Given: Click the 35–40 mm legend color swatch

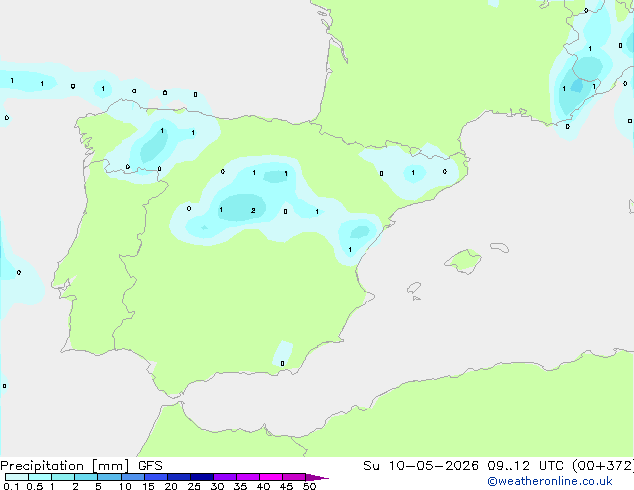Looking at the screenshot, I should (x=247, y=477).
